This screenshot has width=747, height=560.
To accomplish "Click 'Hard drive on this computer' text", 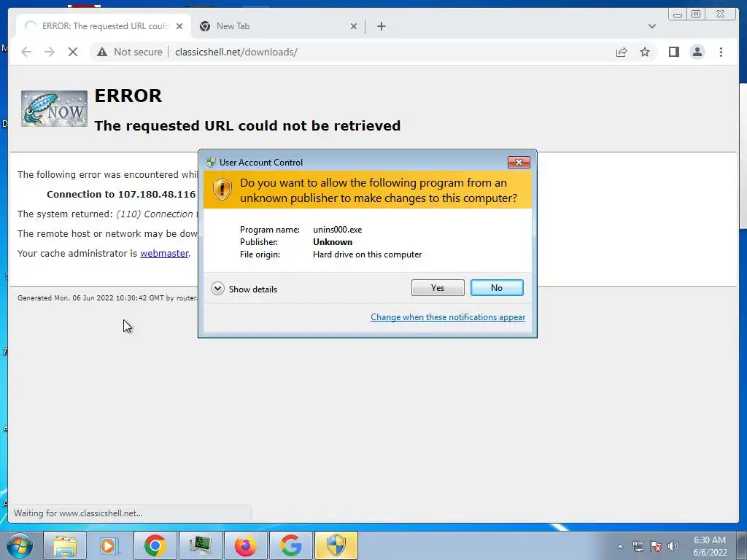I will click(368, 254).
